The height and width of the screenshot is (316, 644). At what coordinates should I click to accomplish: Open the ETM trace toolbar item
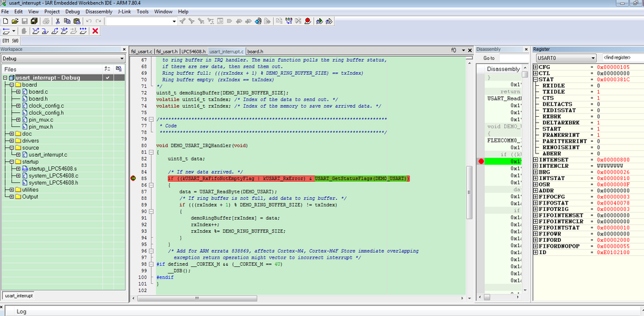(x=6, y=41)
